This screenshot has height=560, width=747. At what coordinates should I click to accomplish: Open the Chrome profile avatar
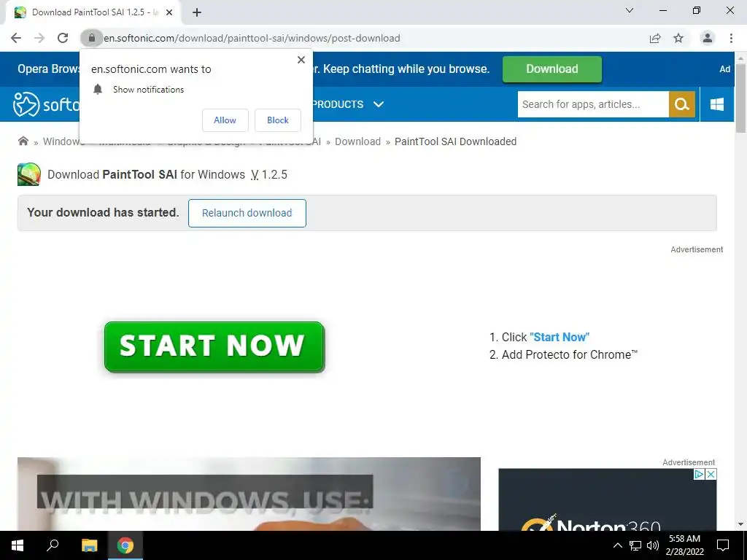[708, 38]
